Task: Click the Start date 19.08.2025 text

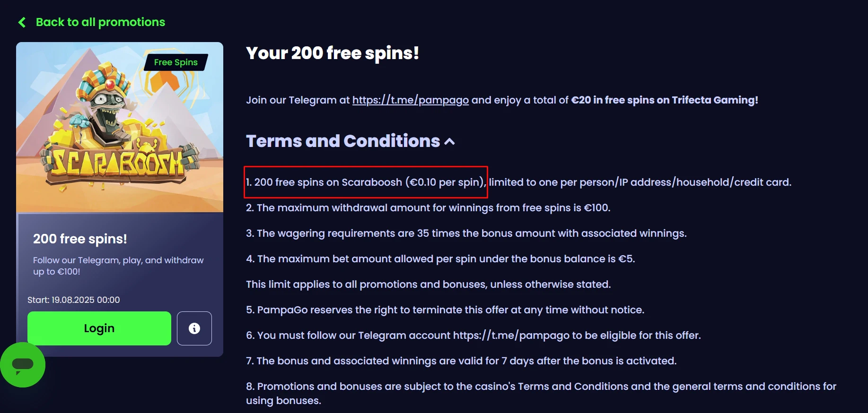Action: 74,300
